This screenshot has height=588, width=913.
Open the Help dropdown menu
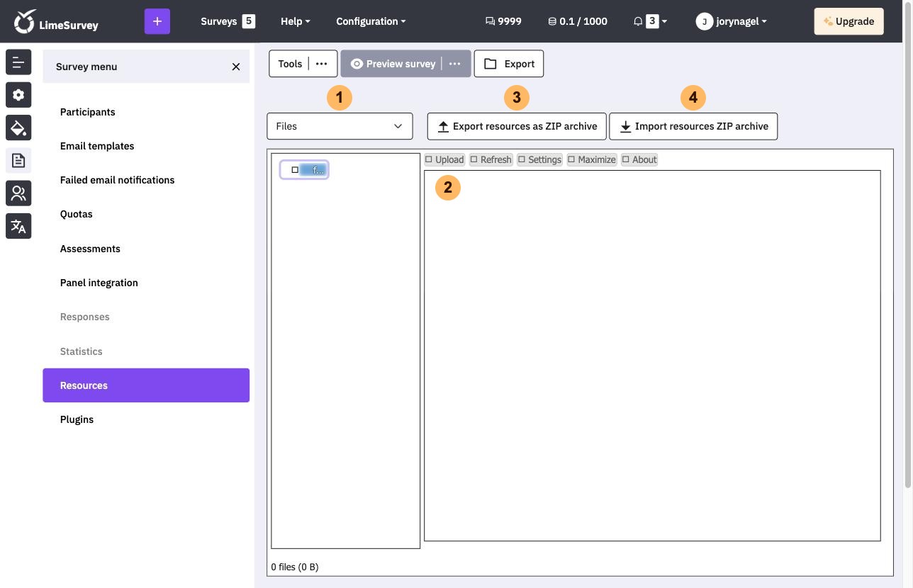[x=296, y=21]
